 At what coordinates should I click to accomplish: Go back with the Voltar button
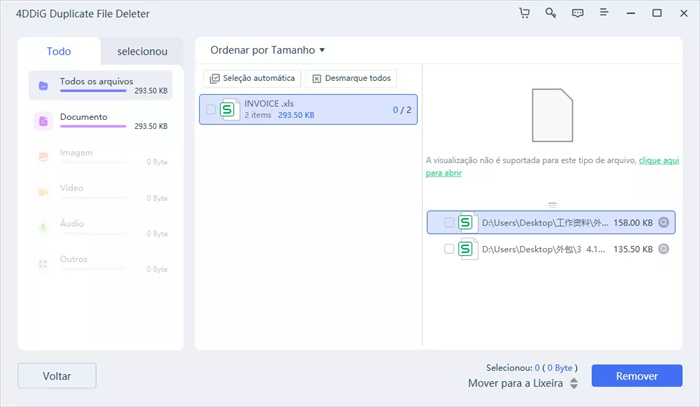pyautogui.click(x=57, y=376)
